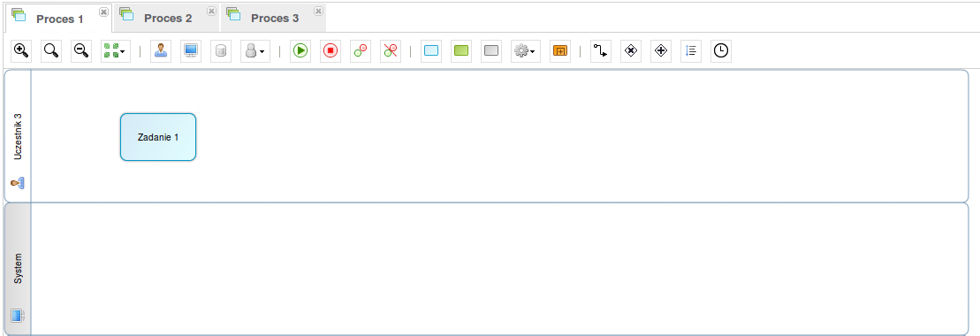Image resolution: width=980 pixels, height=336 pixels.
Task: Select the Zadanie 1 task node
Action: [x=158, y=137]
